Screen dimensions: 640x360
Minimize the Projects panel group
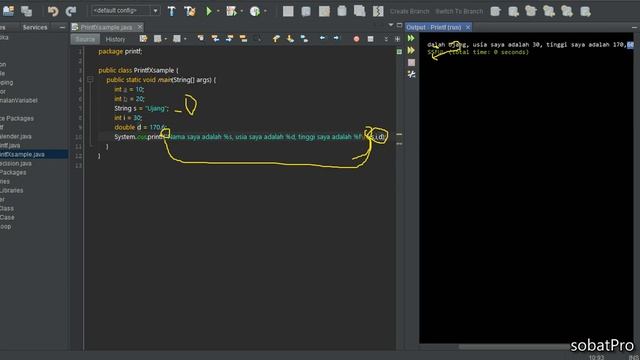click(x=62, y=27)
